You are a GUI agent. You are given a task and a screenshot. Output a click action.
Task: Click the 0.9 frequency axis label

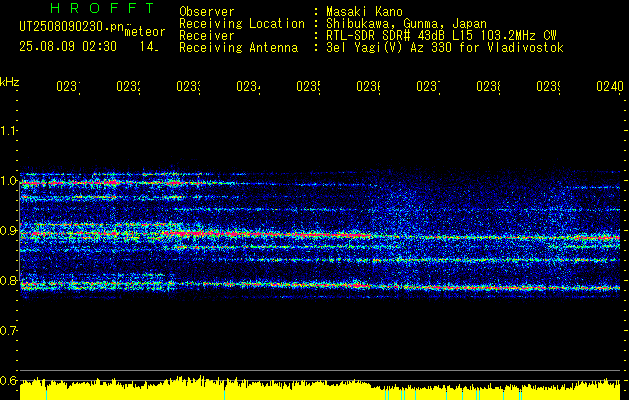pos(8,230)
